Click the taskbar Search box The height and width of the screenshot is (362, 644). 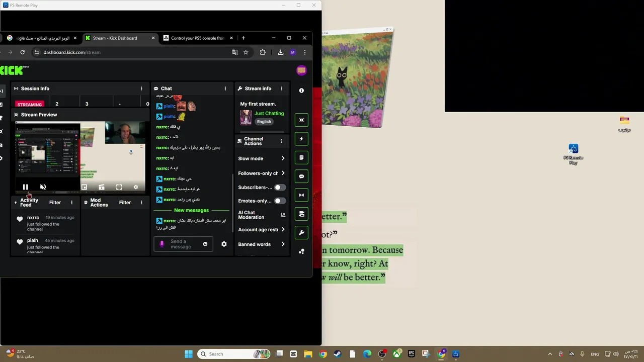tap(233, 354)
